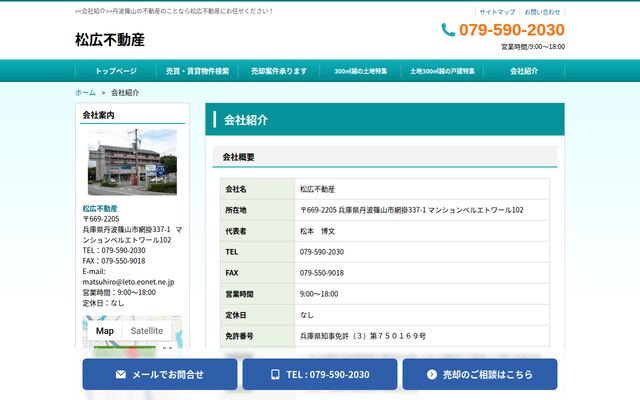Go to 会社紹介 in navigation bar

tap(524, 71)
